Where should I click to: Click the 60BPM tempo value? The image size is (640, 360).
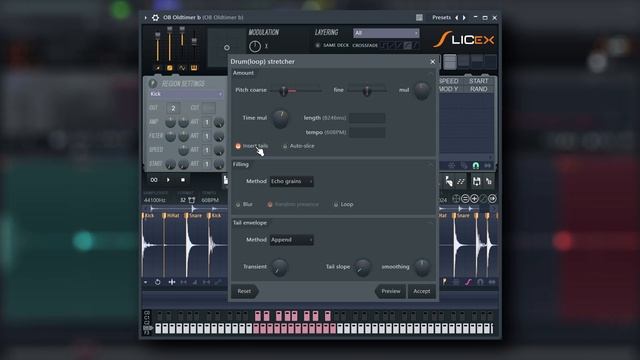tap(210, 200)
